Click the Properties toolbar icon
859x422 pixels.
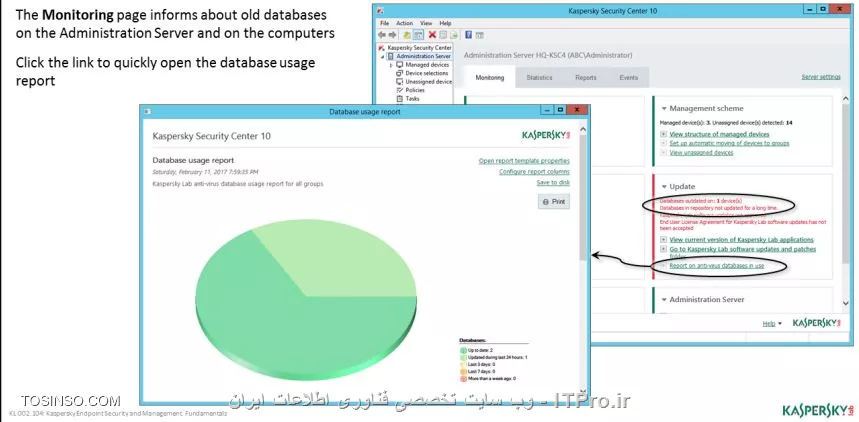(x=443, y=35)
